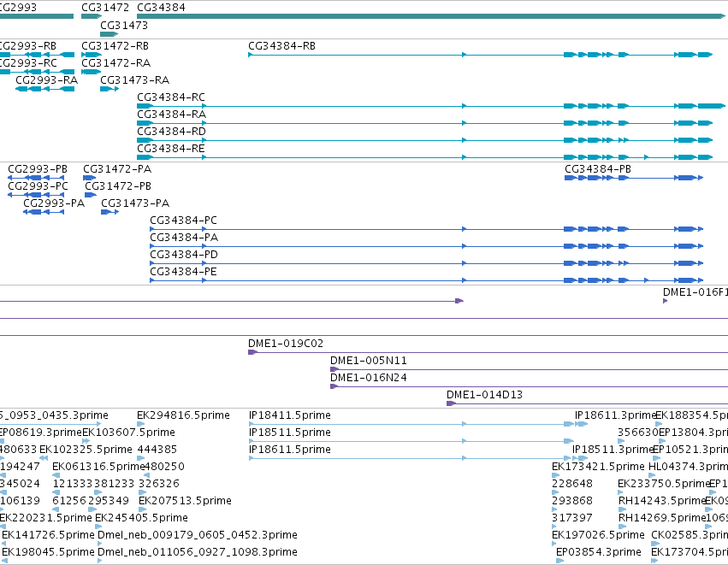The width and height of the screenshot is (728, 565).
Task: Click the CG31473 gene label
Action: [x=124, y=26]
